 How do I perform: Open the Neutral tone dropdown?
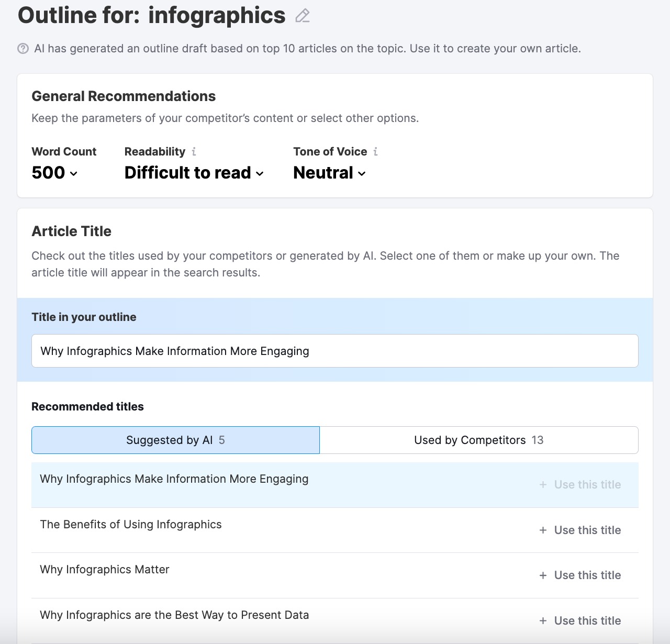(329, 173)
